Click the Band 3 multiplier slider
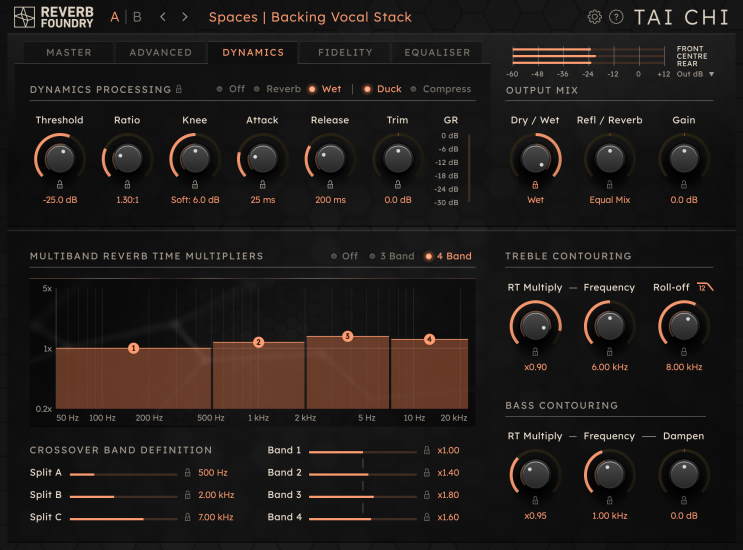The image size is (743, 550). click(x=363, y=496)
